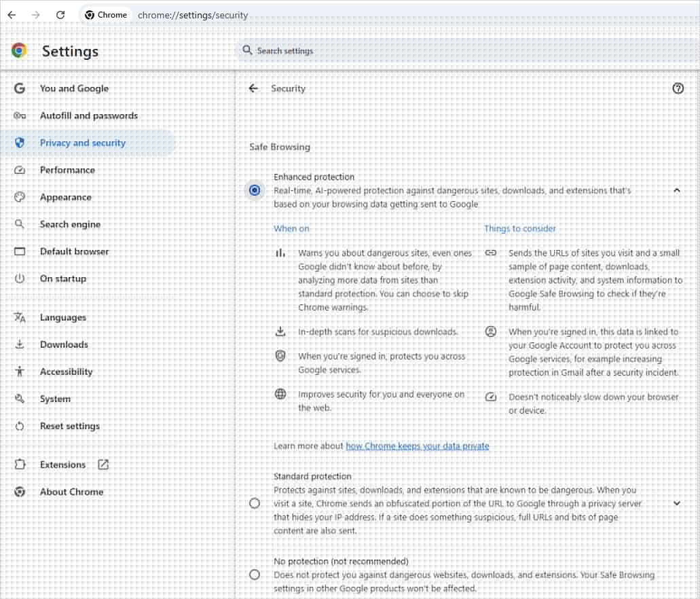This screenshot has width=700, height=599.
Task: Click the account icon beside When you're signed in
Action: coord(491,331)
